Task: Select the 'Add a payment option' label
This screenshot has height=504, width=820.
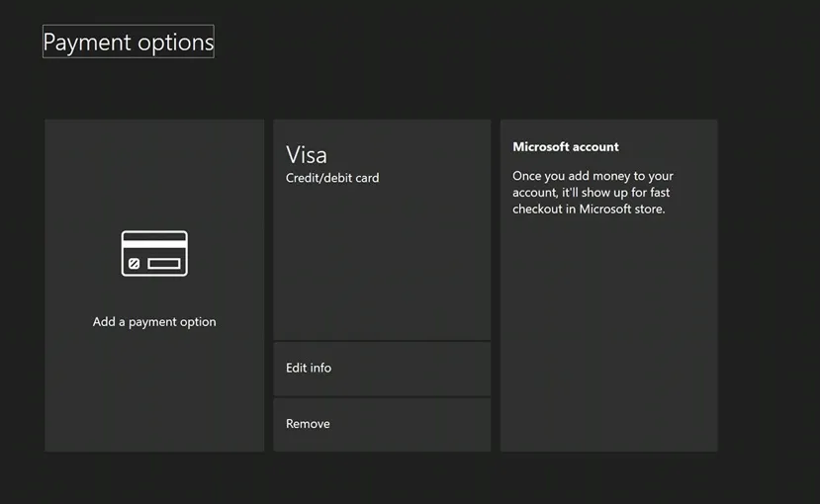Action: [154, 322]
